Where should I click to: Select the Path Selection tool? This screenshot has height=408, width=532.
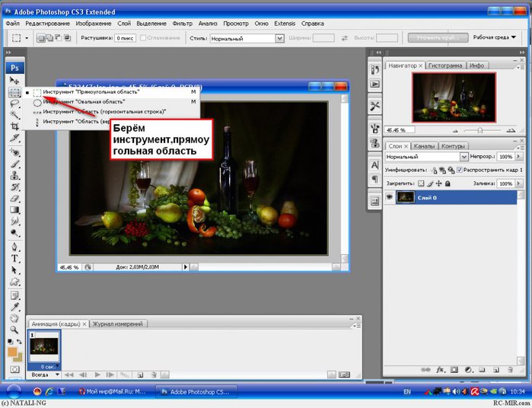(14, 270)
